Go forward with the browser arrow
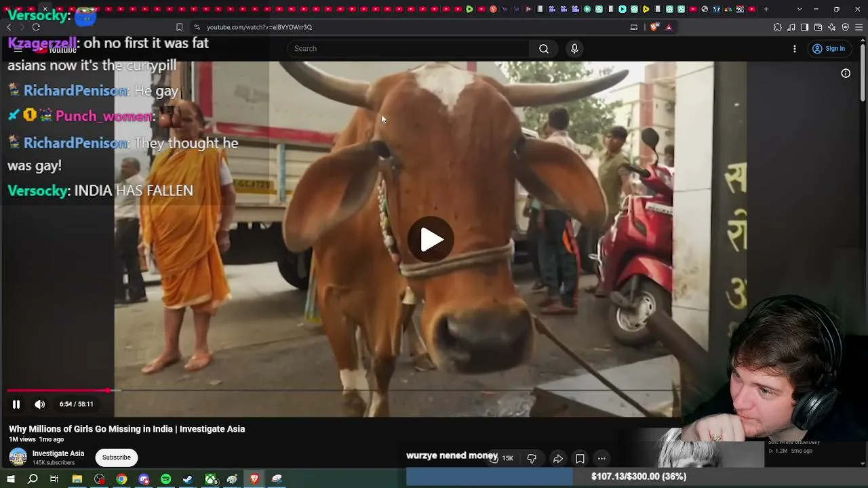The image size is (868, 488). pyautogui.click(x=22, y=27)
